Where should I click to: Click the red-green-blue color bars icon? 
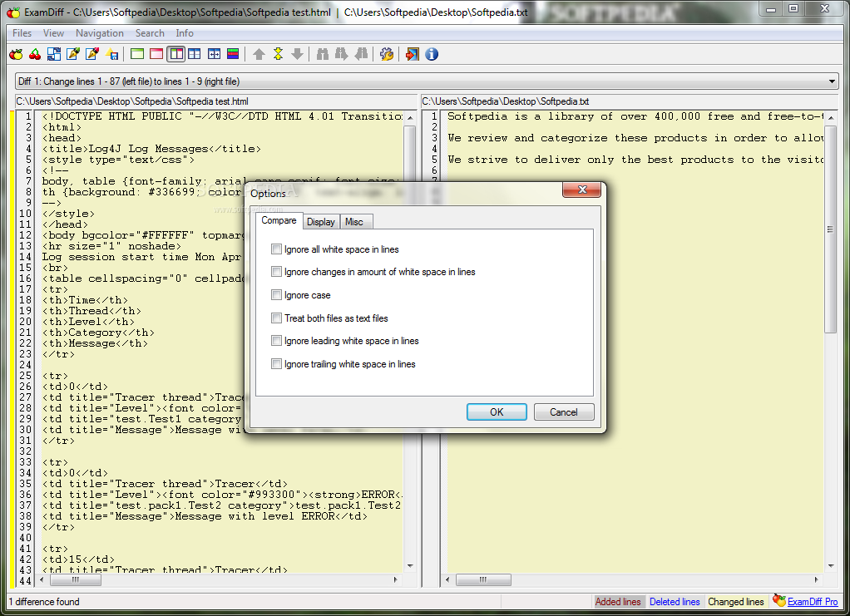pos(233,54)
